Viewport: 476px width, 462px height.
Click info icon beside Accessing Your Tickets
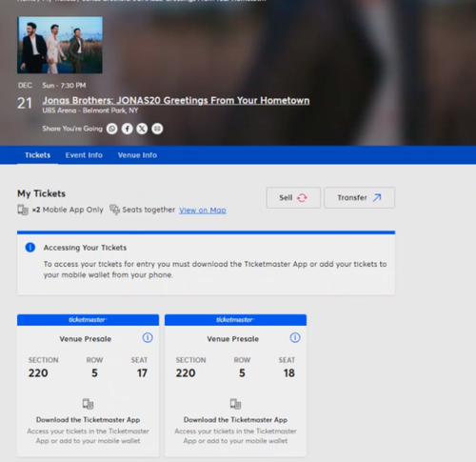(30, 248)
